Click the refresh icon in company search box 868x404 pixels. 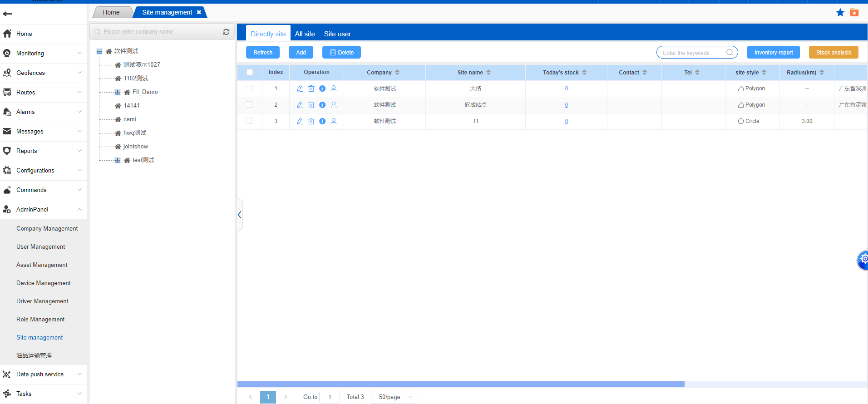point(226,32)
